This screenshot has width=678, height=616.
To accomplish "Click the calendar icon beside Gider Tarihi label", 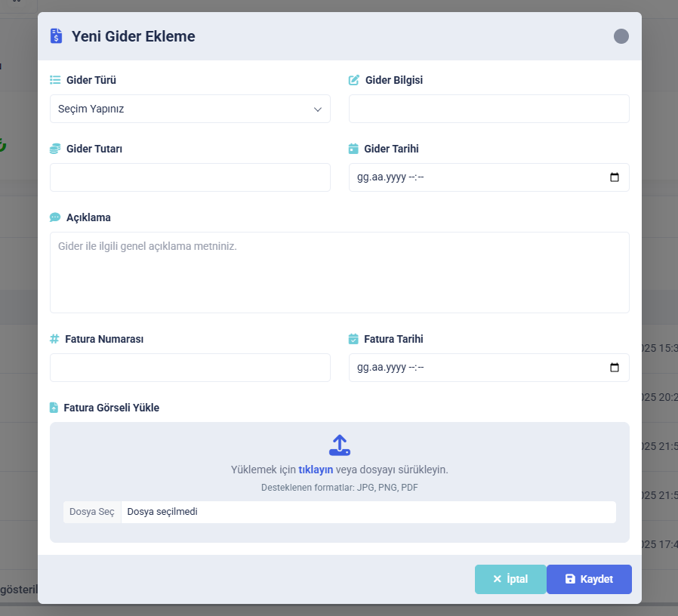I will tap(353, 149).
